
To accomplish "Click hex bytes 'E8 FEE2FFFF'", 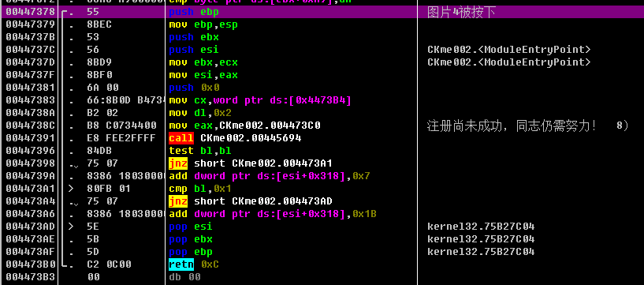I will (x=121, y=138).
